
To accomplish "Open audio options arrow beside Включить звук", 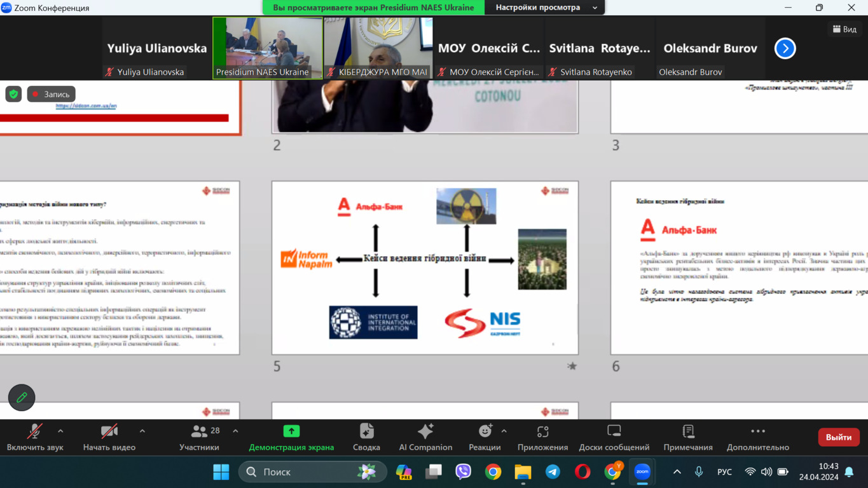I will [x=60, y=431].
